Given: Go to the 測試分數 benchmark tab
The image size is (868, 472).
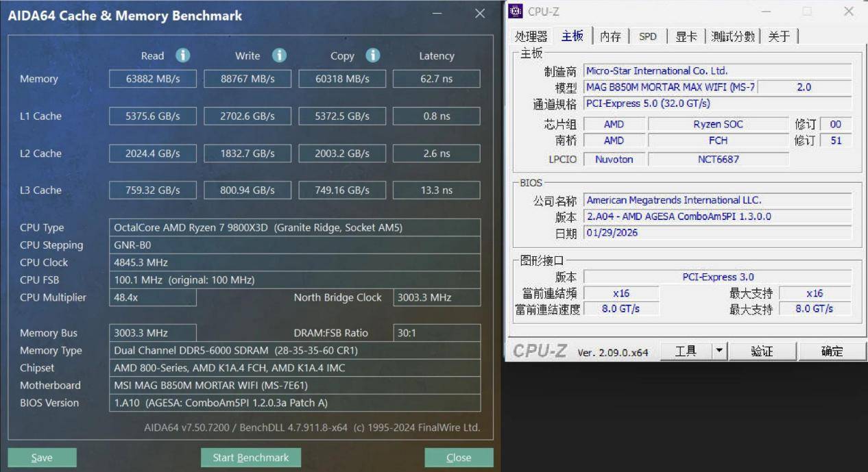Looking at the screenshot, I should point(733,36).
